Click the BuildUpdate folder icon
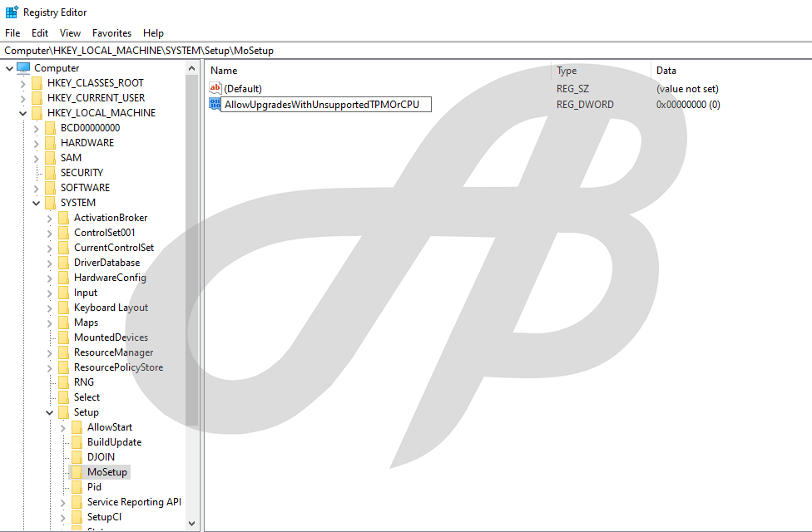Viewport: 812px width, 532px height. 77,442
